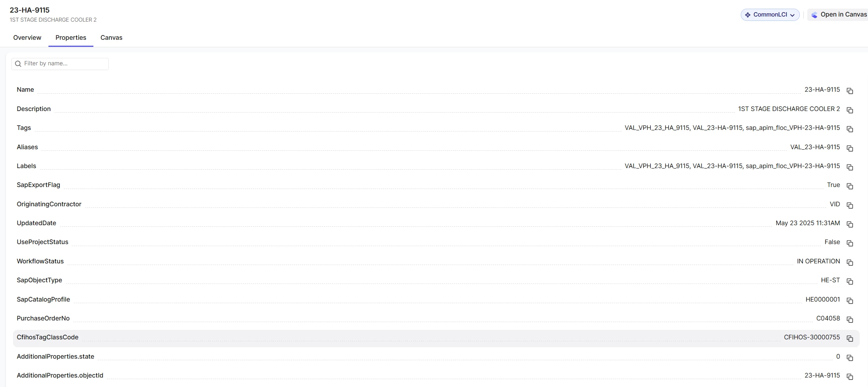Copy the SapCatalogProfile value
The image size is (868, 387).
pyautogui.click(x=850, y=301)
